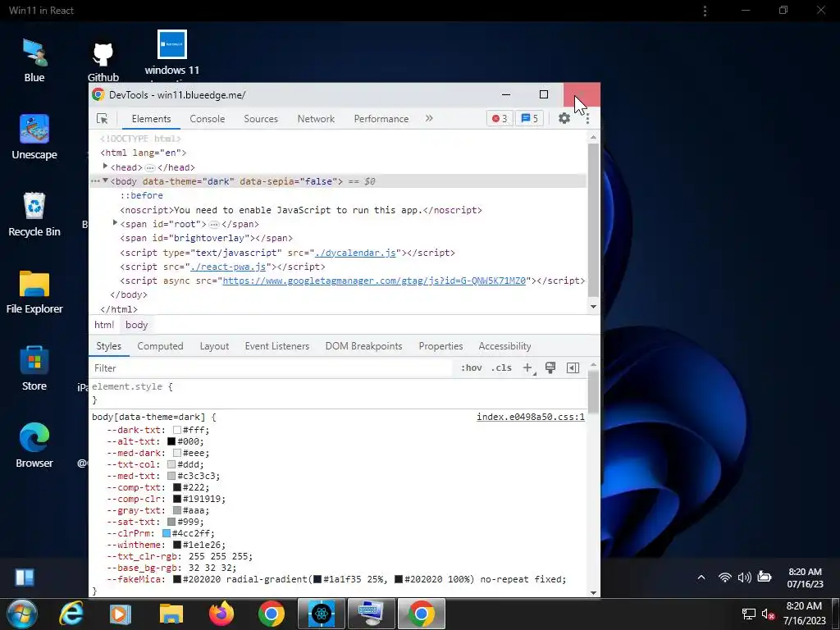Open color picker for --clrPrm #4cc2ff swatch
The height and width of the screenshot is (630, 840).
167,533
